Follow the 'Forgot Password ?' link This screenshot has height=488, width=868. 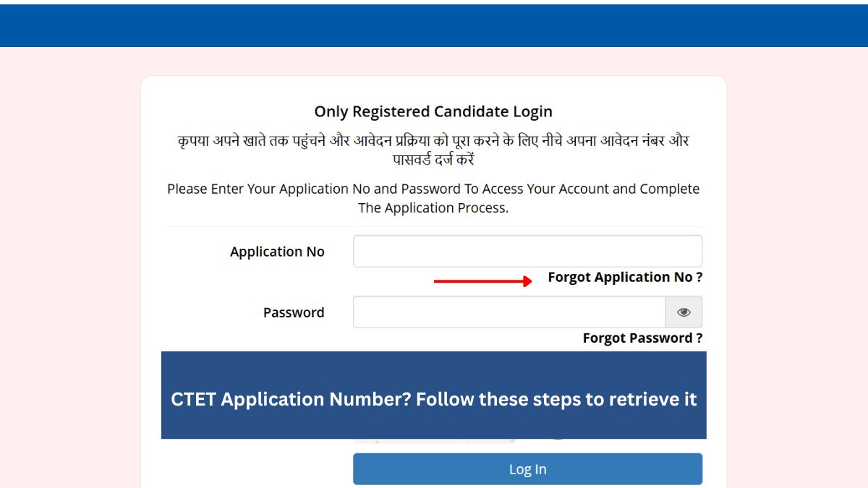[642, 338]
